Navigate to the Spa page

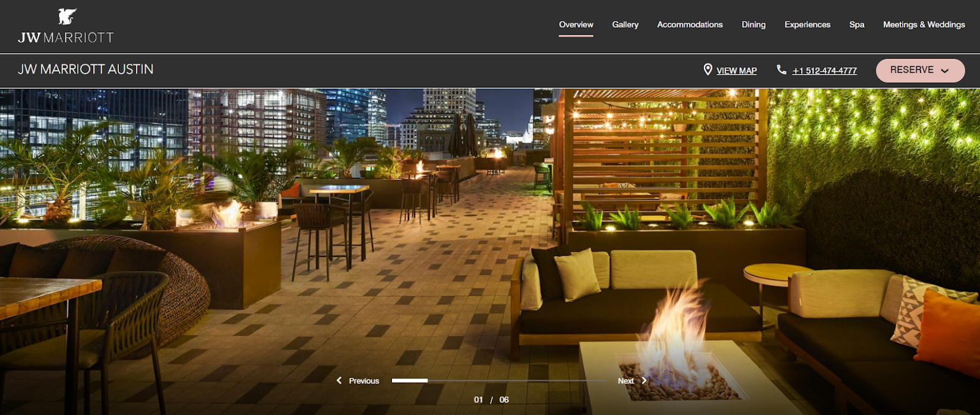856,24
